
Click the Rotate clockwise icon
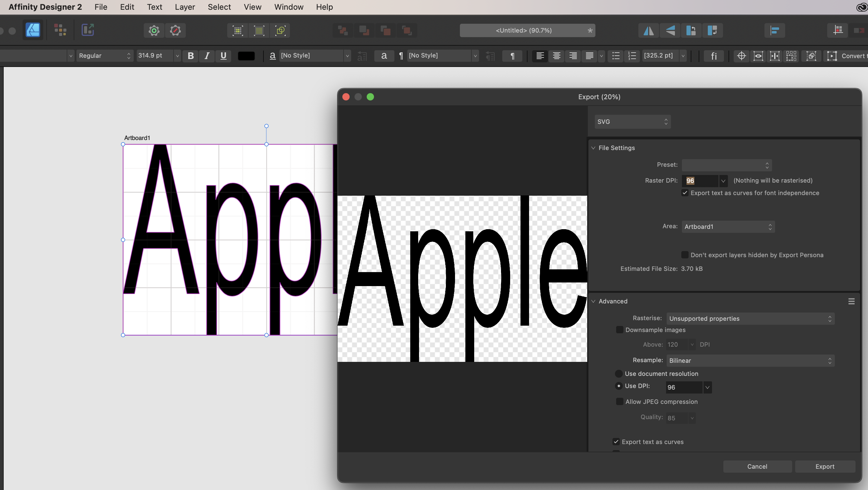(712, 31)
